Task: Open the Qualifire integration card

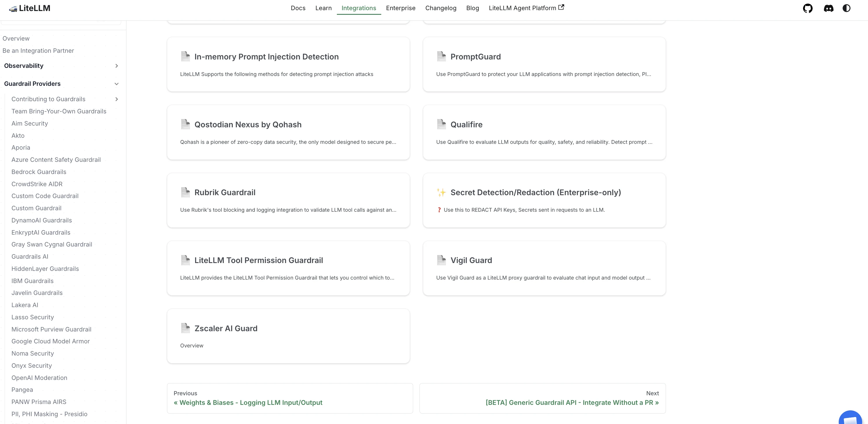Action: [544, 132]
